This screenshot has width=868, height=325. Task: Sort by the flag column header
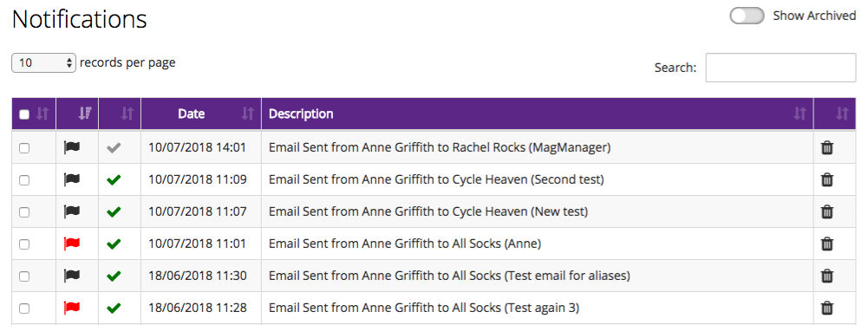click(x=85, y=114)
